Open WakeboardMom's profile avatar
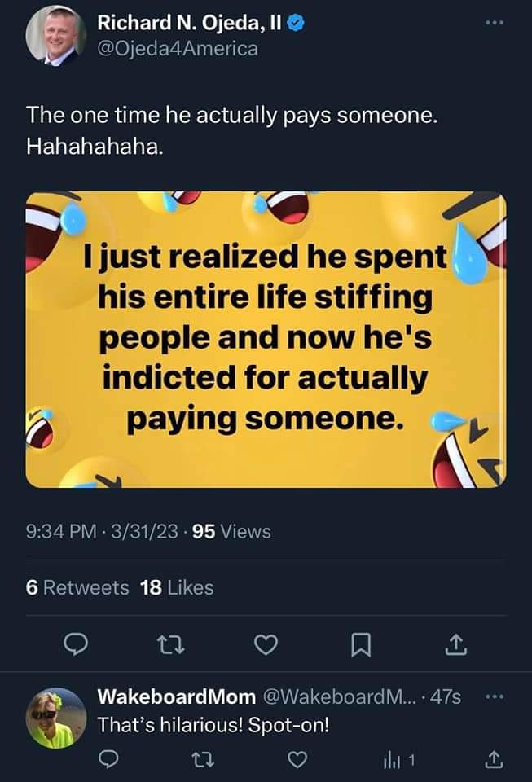The height and width of the screenshot is (782, 532). (55, 718)
